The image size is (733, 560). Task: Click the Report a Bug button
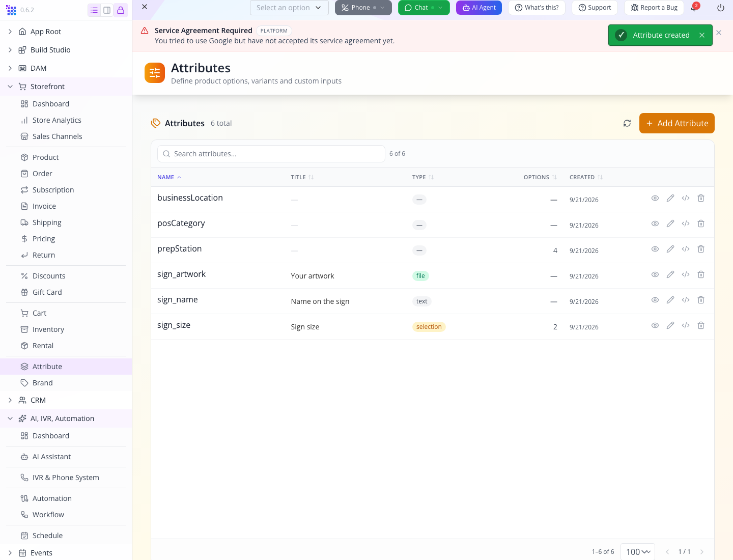tap(654, 8)
